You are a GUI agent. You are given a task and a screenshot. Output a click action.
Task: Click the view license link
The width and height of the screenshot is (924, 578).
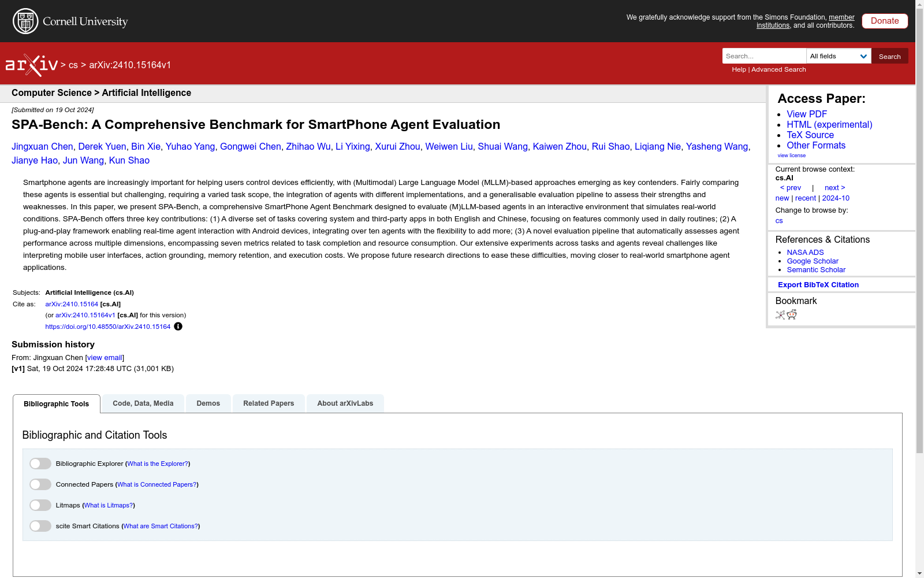pyautogui.click(x=792, y=155)
